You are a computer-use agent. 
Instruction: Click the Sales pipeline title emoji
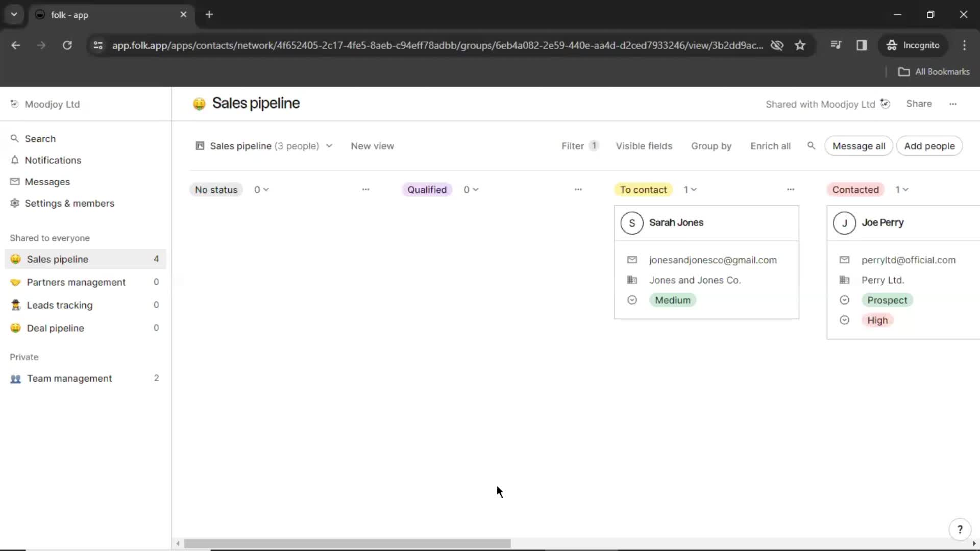tap(199, 104)
